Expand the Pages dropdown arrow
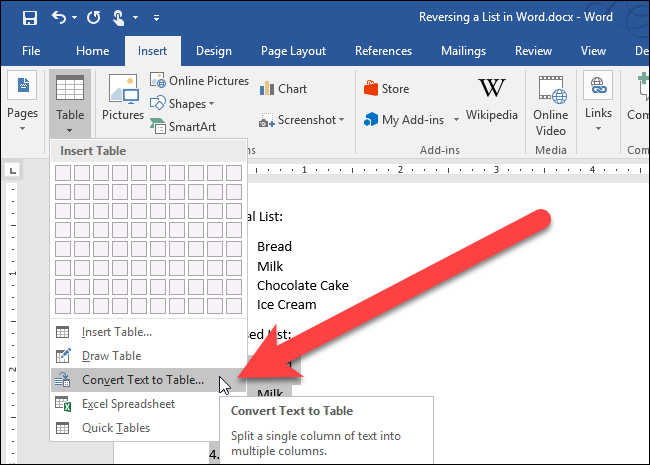The height and width of the screenshot is (465, 650). 22,129
